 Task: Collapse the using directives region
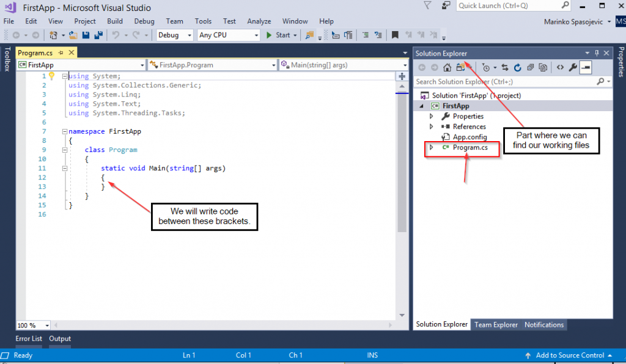[65, 76]
